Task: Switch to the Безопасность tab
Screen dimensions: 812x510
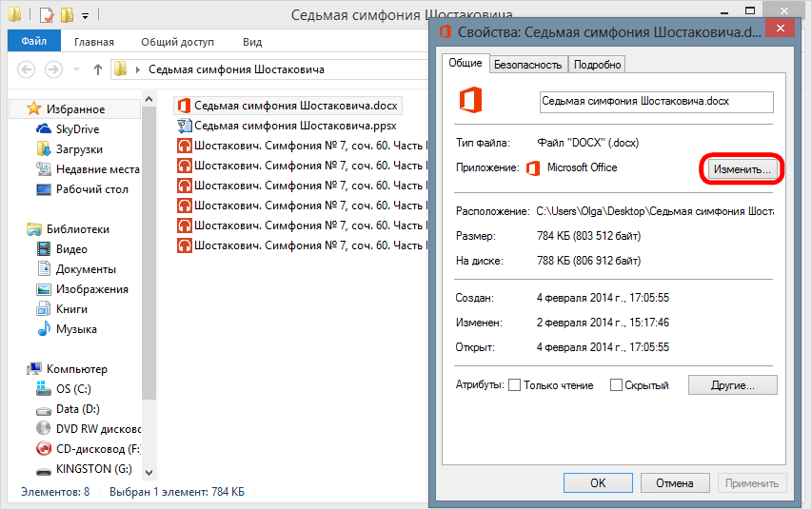Action: pos(527,65)
